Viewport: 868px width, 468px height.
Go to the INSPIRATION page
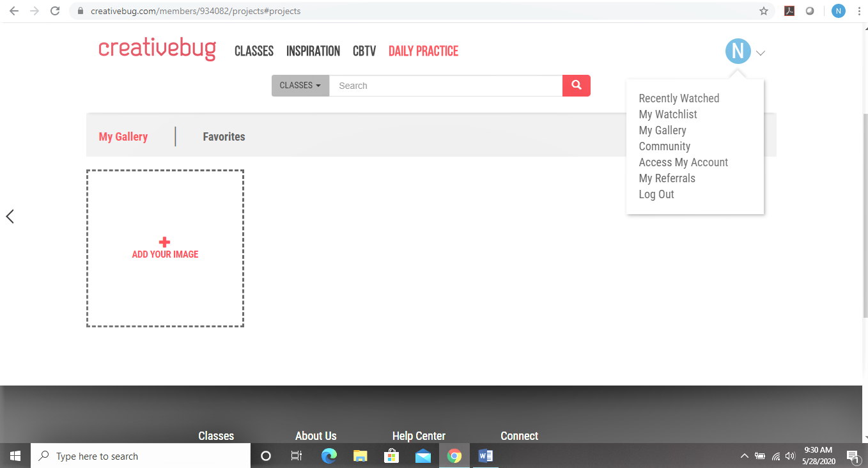313,51
